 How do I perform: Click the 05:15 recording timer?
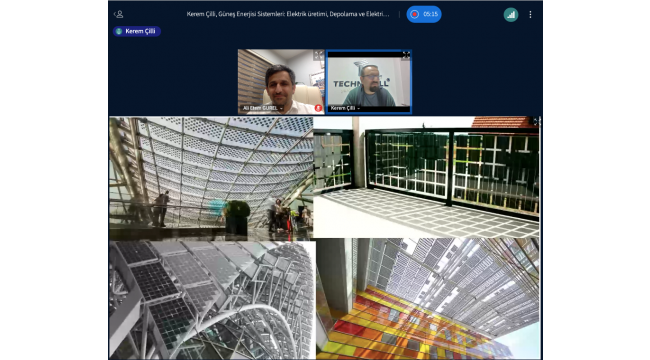431,14
